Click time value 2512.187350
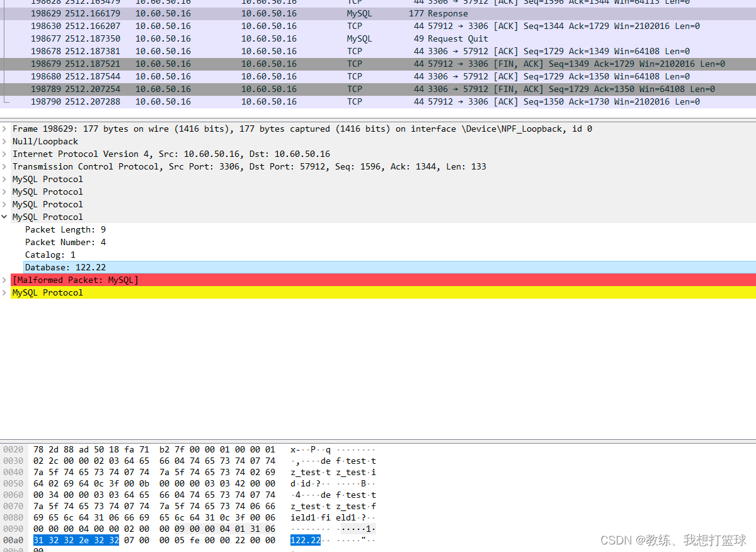The height and width of the screenshot is (552, 756). coord(93,38)
